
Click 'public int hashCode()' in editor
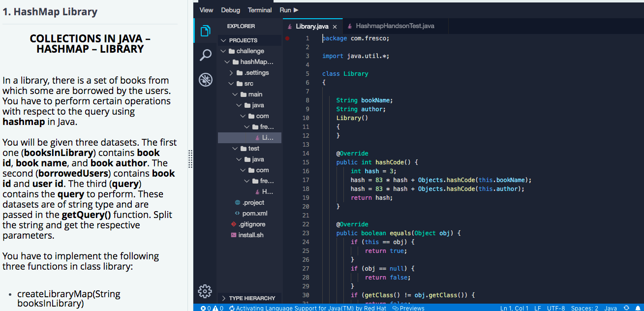pos(377,162)
